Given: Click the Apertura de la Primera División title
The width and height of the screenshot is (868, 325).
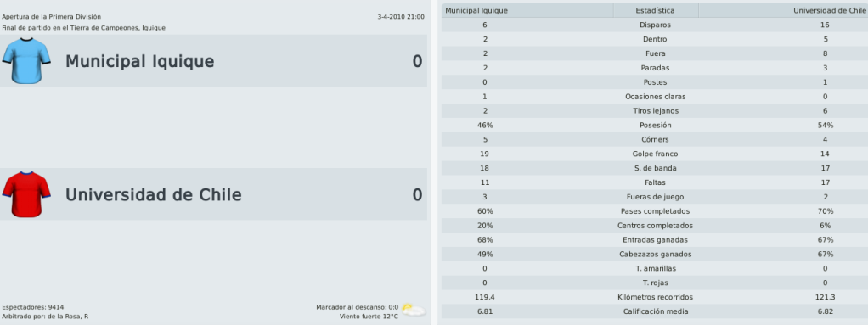Looking at the screenshot, I should point(52,17).
